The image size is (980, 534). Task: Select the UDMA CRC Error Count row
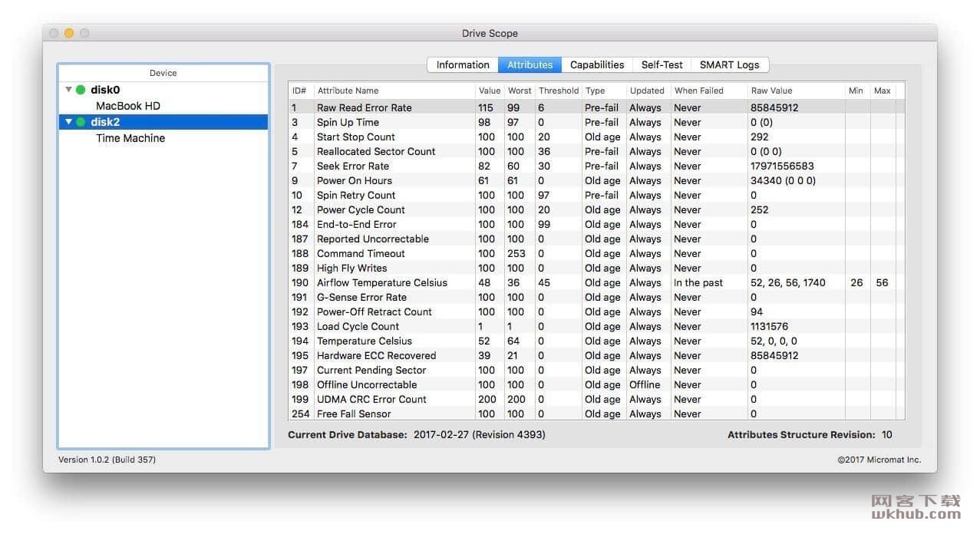click(x=596, y=399)
